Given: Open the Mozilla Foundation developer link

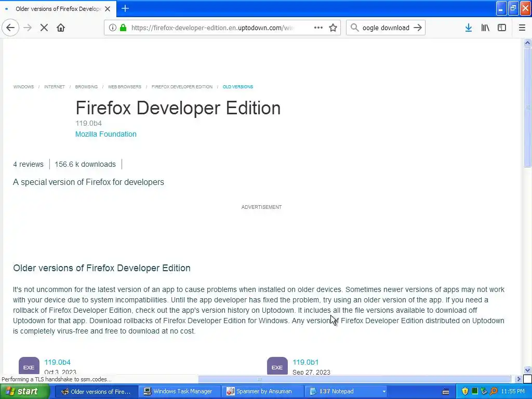Looking at the screenshot, I should pyautogui.click(x=106, y=134).
